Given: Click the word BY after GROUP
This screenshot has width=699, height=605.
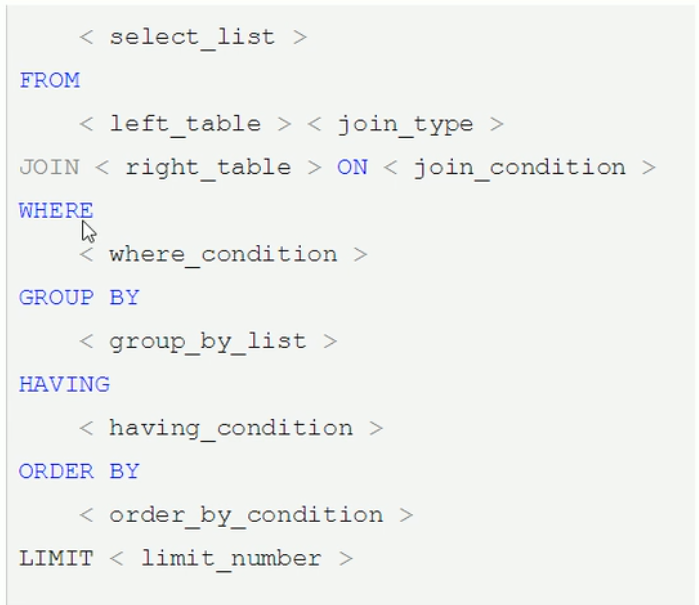Looking at the screenshot, I should click(125, 298).
